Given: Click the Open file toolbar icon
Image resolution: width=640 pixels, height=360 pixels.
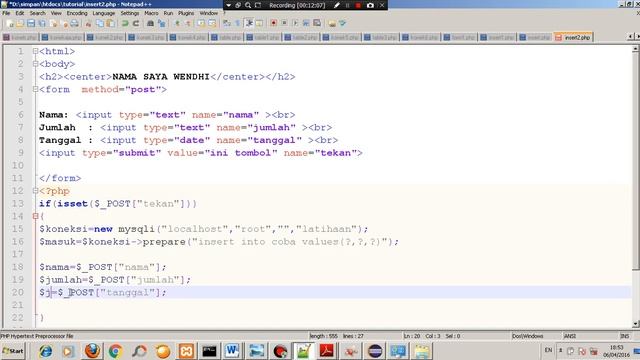Looking at the screenshot, I should (x=20, y=23).
